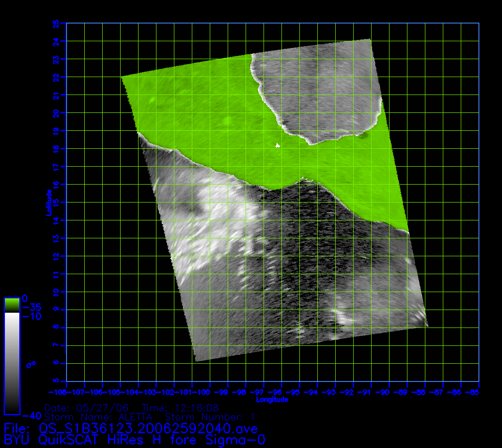Click the -10 colorbar label
This screenshot has height=448, width=502.
click(x=32, y=317)
